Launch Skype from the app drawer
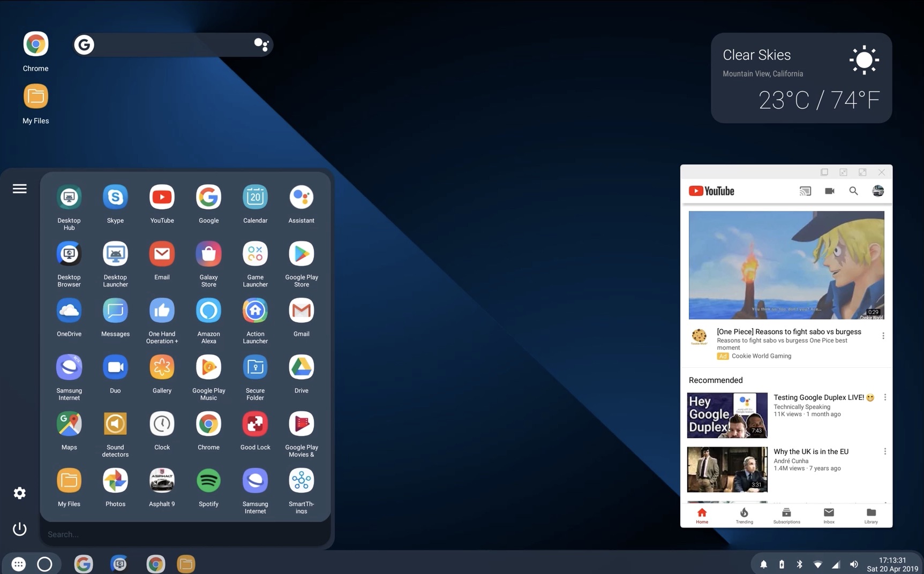924x574 pixels. tap(115, 197)
